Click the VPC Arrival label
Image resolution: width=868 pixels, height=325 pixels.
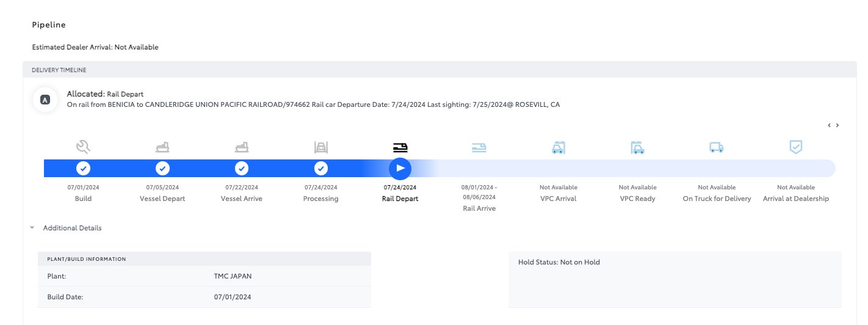pyautogui.click(x=559, y=199)
